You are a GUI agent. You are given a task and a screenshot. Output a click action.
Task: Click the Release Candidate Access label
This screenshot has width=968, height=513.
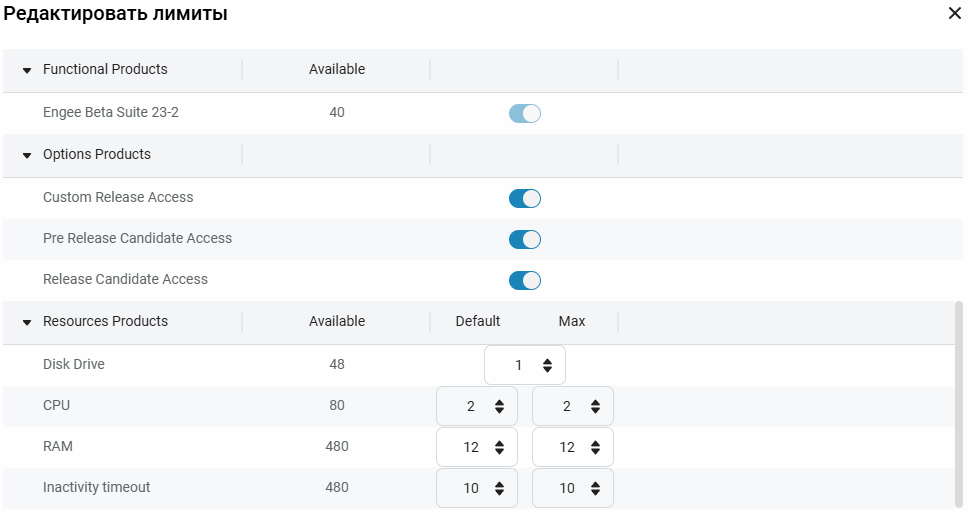point(125,279)
